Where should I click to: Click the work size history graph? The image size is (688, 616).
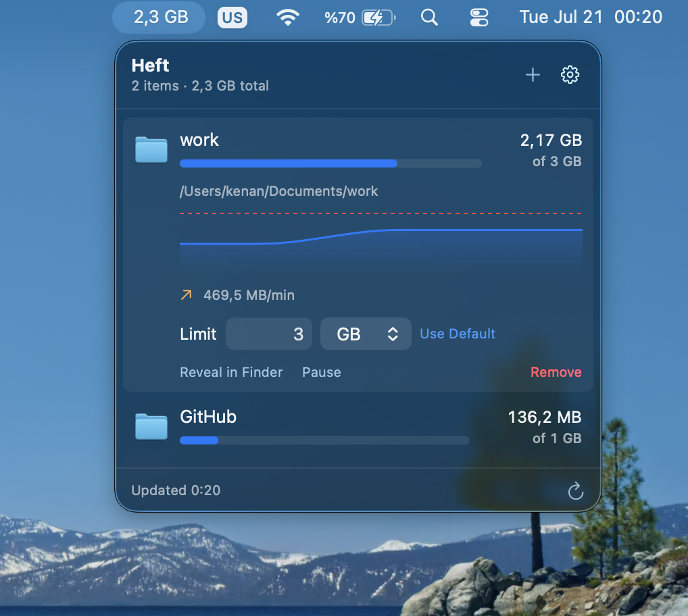[x=381, y=243]
